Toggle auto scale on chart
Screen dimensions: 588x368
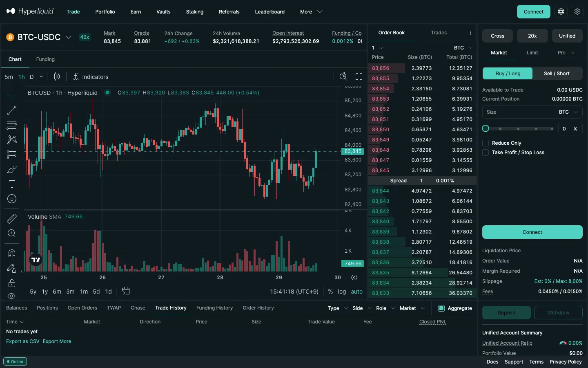[356, 292]
